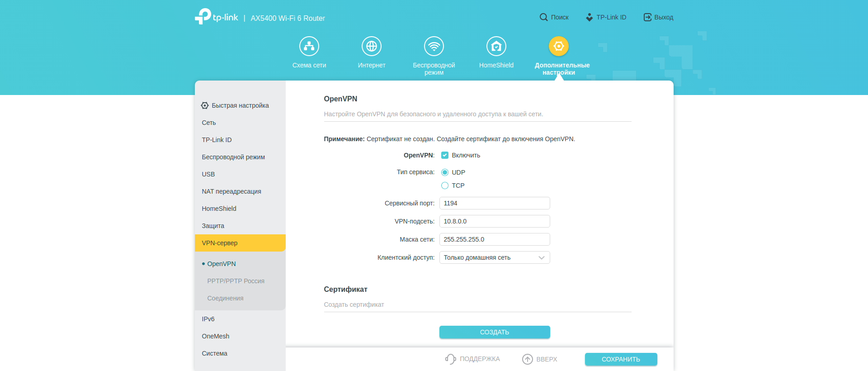Select the UDP service type radio button
The height and width of the screenshot is (371, 868).
(x=445, y=172)
